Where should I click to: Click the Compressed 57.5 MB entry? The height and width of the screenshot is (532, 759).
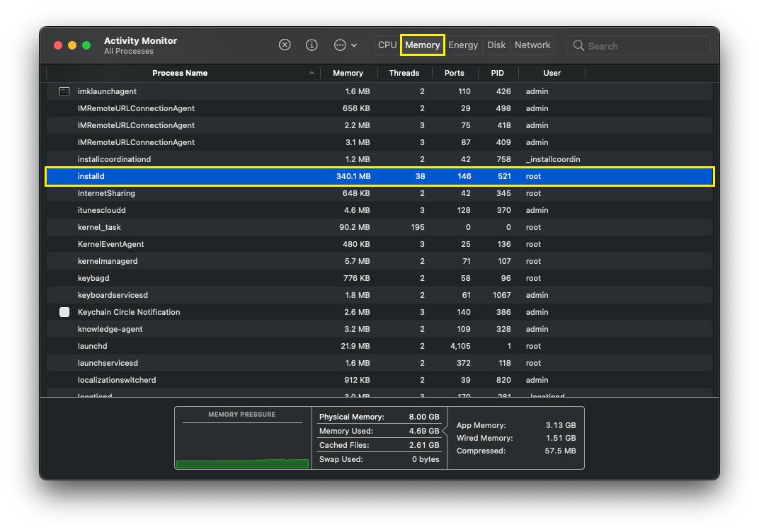pyautogui.click(x=516, y=451)
